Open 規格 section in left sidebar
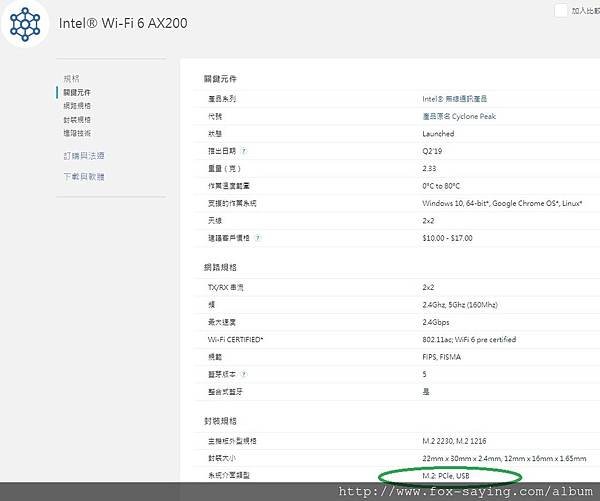The image size is (600, 501). point(72,78)
